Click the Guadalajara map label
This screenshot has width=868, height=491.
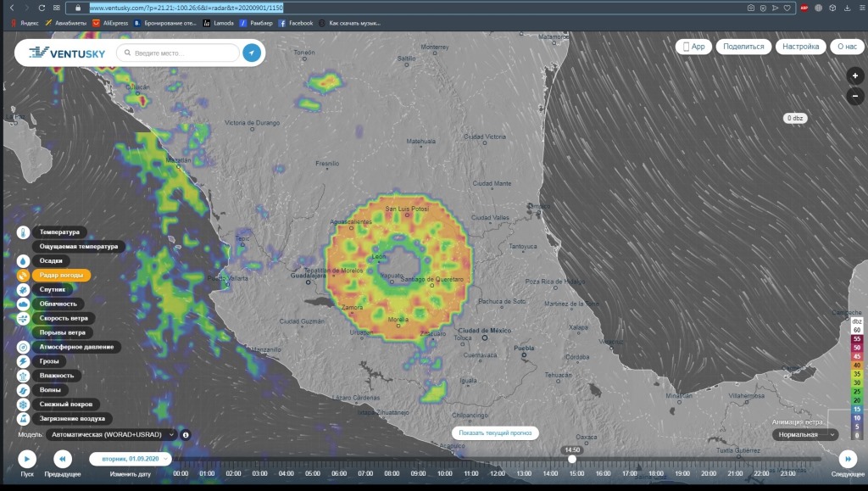coord(309,275)
